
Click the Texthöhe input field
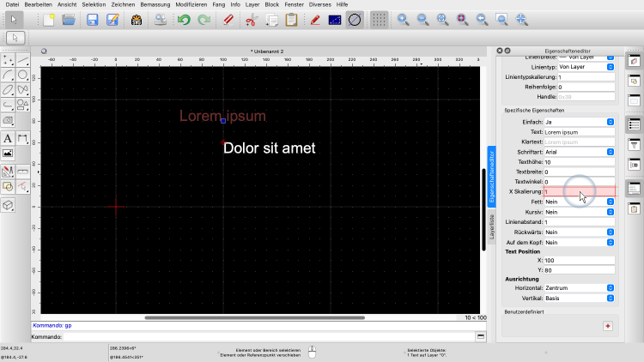pyautogui.click(x=580, y=161)
